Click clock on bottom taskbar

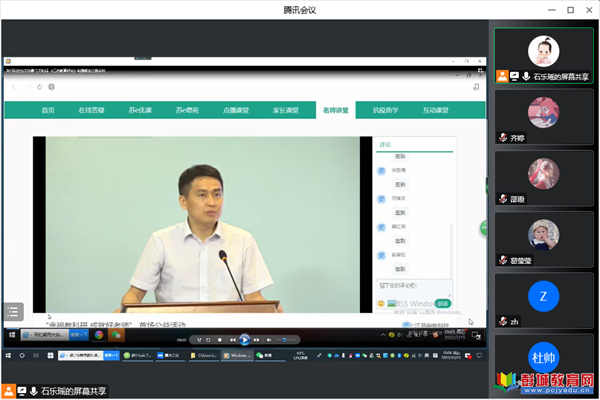pos(451,356)
